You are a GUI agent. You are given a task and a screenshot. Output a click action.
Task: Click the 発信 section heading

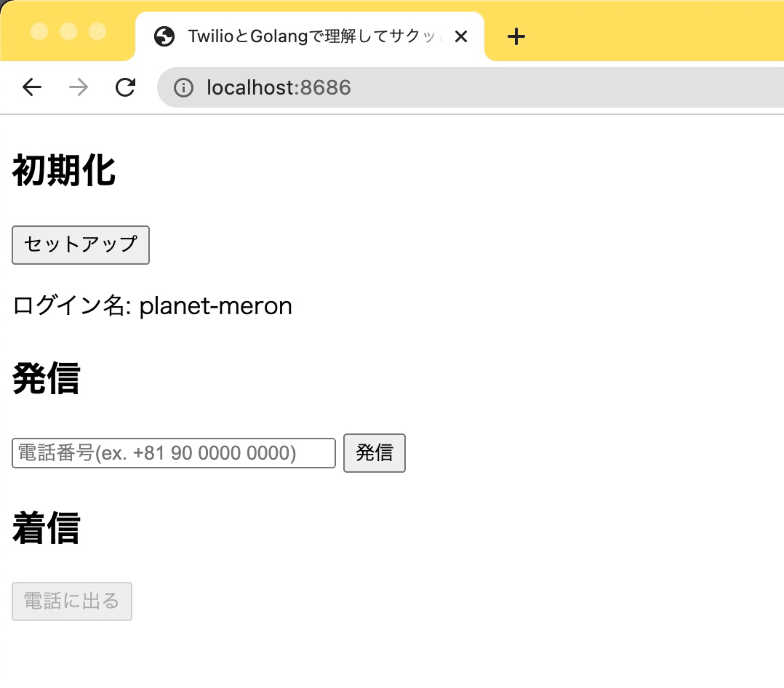pos(46,378)
